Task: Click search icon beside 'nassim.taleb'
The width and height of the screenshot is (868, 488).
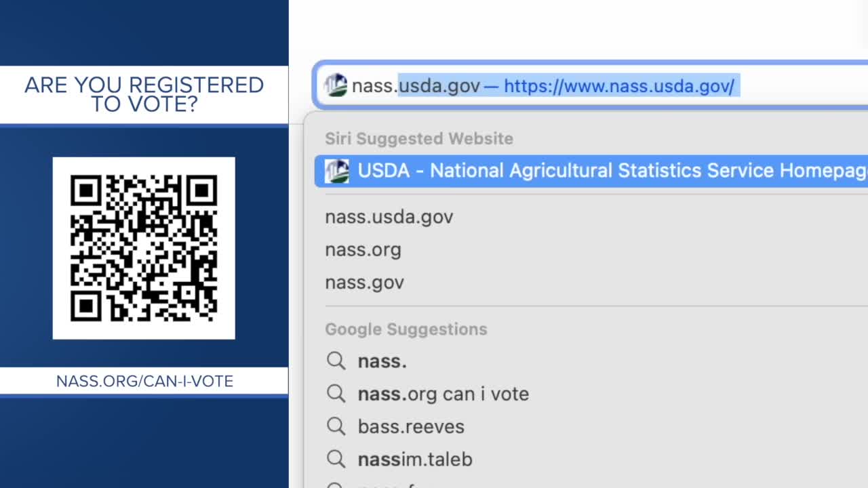Action: pos(336,459)
